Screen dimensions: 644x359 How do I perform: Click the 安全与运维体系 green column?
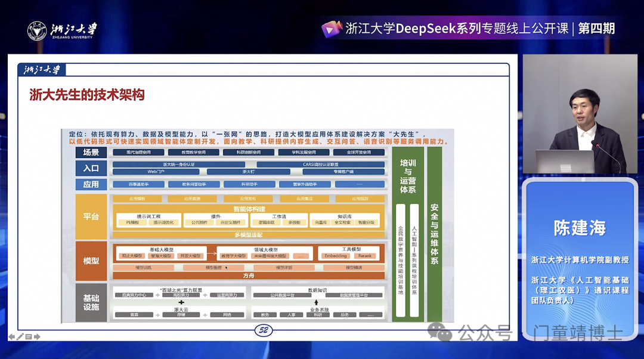(x=435, y=234)
